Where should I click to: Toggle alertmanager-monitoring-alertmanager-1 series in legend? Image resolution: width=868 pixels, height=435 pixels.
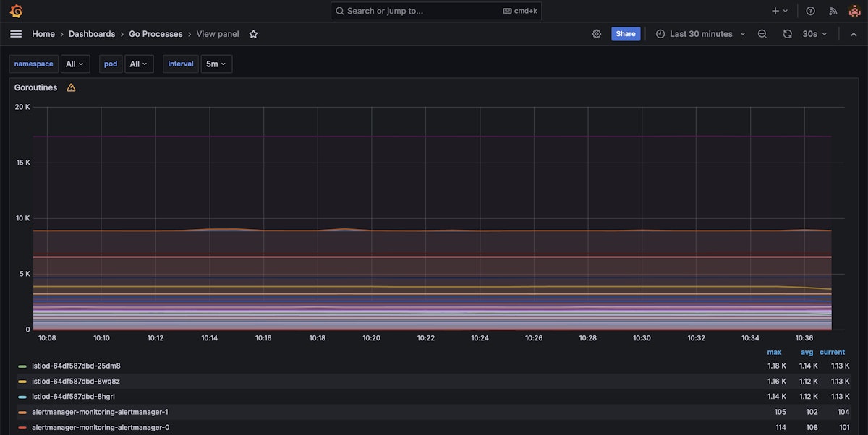(101, 412)
